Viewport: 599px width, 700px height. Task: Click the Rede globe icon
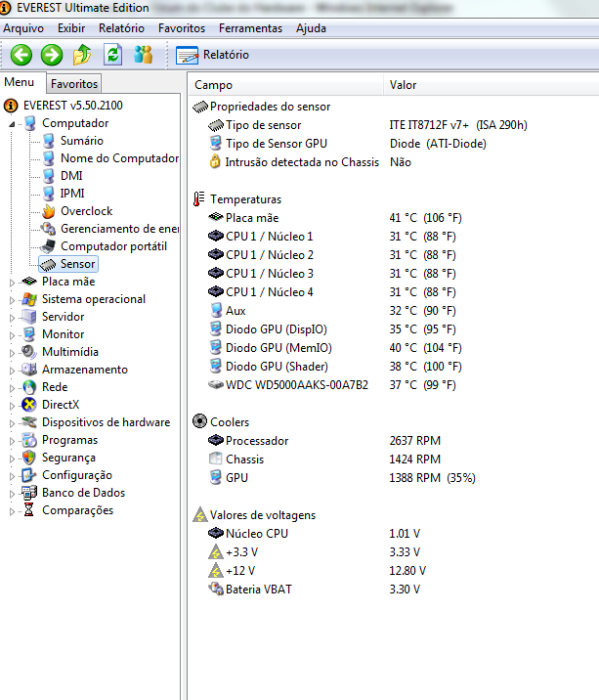point(29,387)
